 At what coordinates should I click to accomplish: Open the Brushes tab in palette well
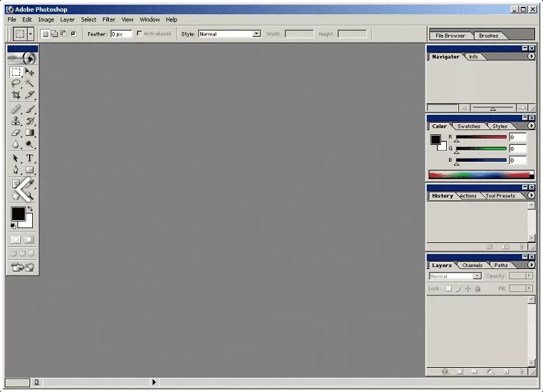[489, 36]
